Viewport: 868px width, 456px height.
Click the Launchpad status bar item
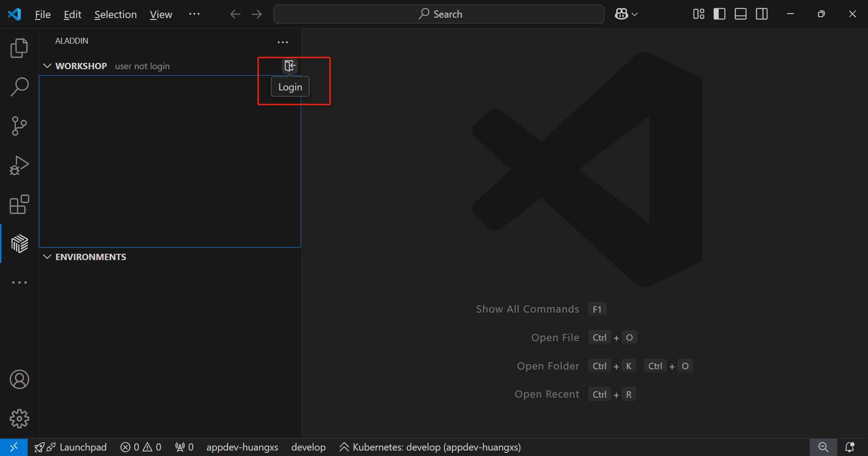tap(71, 447)
